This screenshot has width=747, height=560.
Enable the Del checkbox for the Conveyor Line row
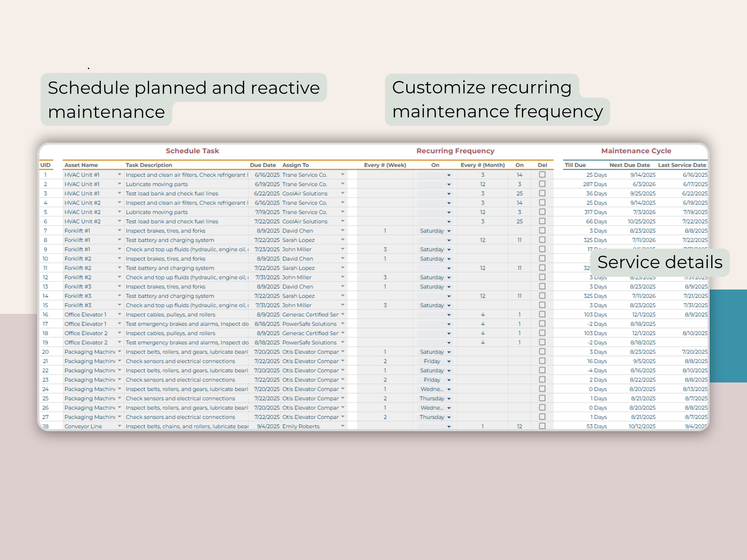(542, 426)
